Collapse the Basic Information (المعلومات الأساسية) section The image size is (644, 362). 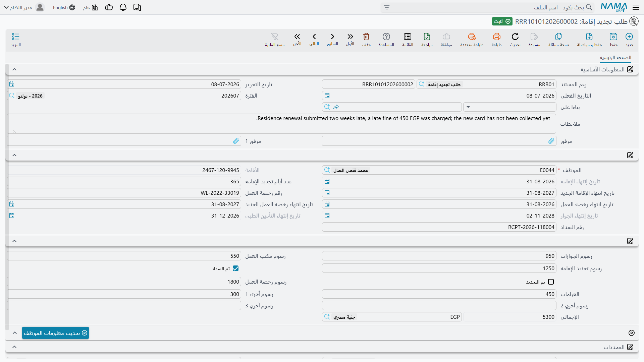tap(14, 69)
